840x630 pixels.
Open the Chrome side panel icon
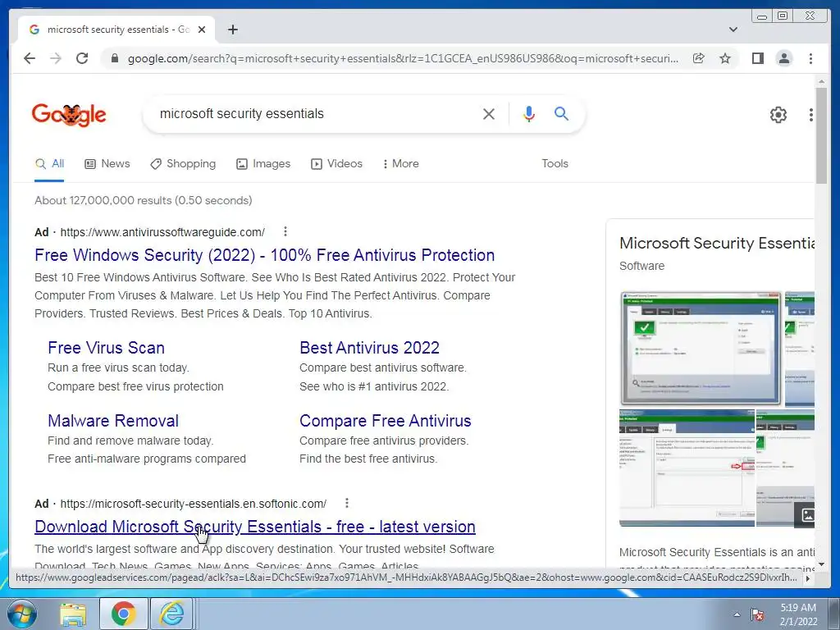[757, 58]
